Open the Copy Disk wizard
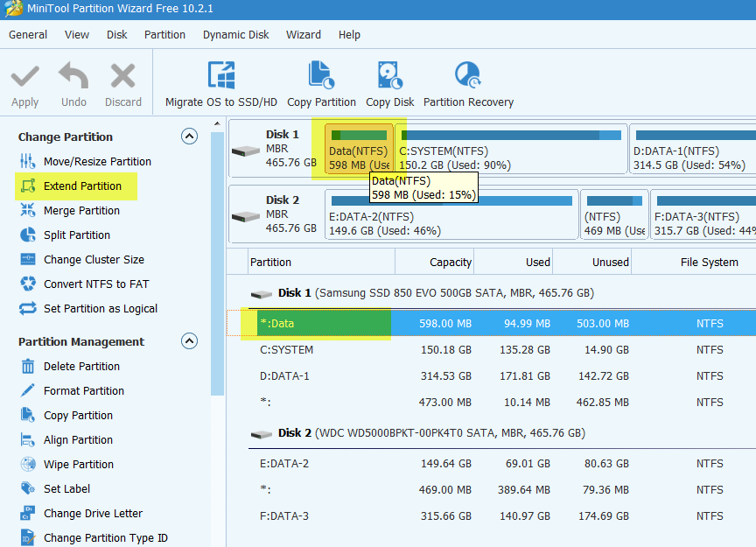The height and width of the screenshot is (547, 756). pyautogui.click(x=389, y=84)
